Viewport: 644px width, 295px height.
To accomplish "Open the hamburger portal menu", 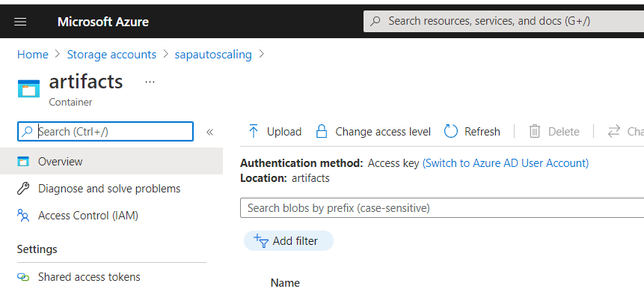I will pos(20,22).
